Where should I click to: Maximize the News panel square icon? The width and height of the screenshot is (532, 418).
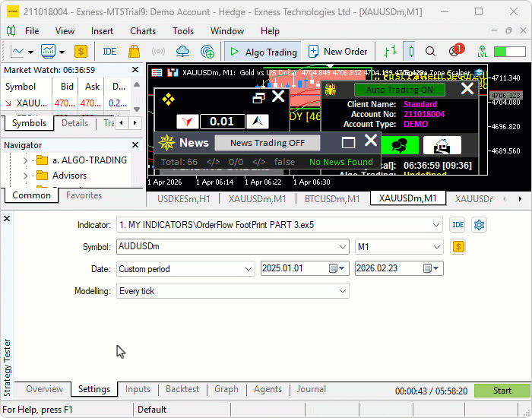tap(348, 143)
